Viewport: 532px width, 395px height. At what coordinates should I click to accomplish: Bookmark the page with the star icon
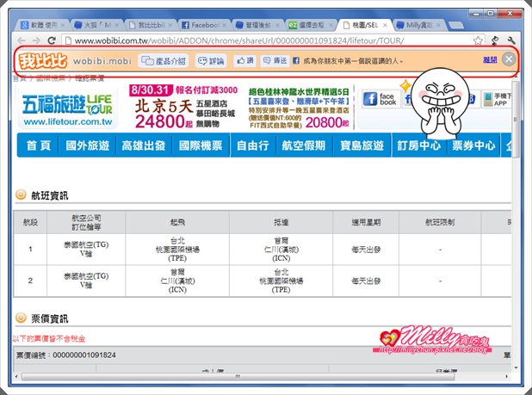(478, 40)
